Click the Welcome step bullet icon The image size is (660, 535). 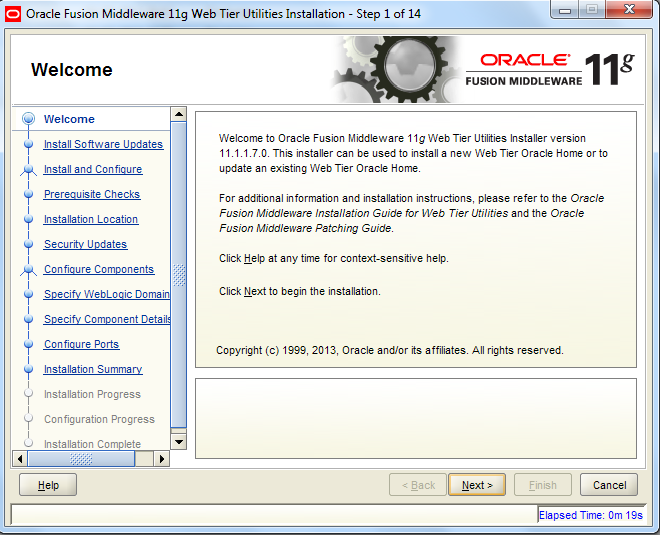pyautogui.click(x=29, y=119)
